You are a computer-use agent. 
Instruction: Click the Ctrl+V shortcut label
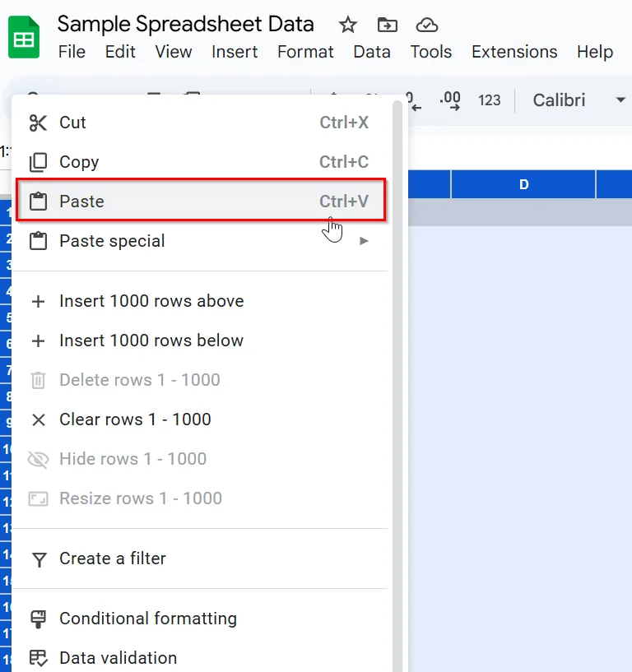pos(344,201)
